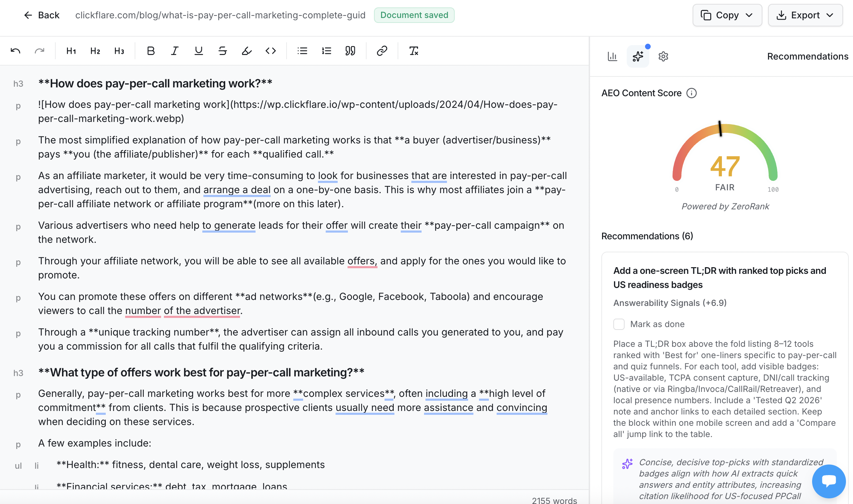
Task: Insert inline code formatting
Action: (x=270, y=51)
